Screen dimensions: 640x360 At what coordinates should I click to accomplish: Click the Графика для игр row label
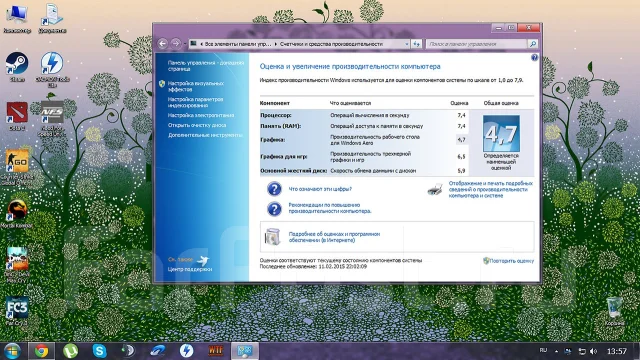pos(284,157)
